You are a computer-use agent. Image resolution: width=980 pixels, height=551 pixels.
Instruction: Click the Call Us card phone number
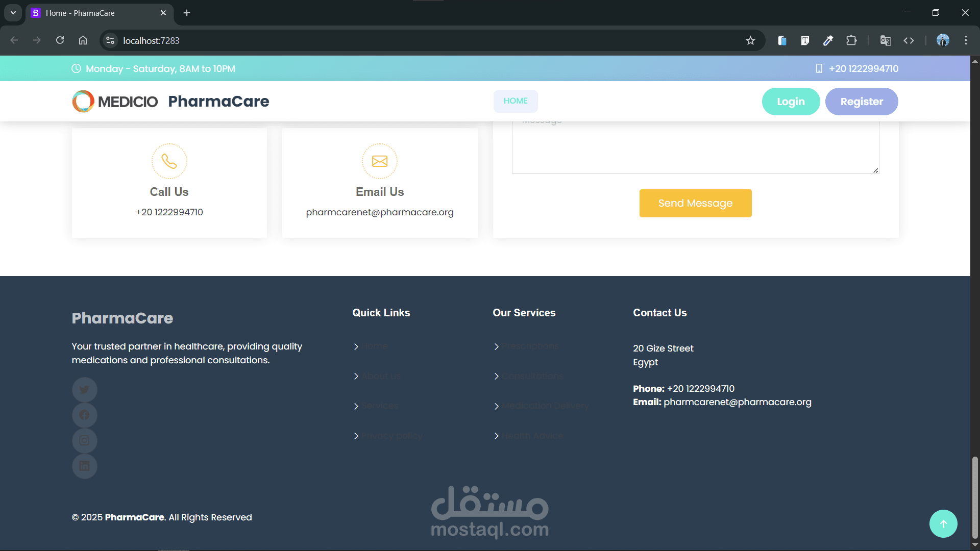[x=169, y=212]
